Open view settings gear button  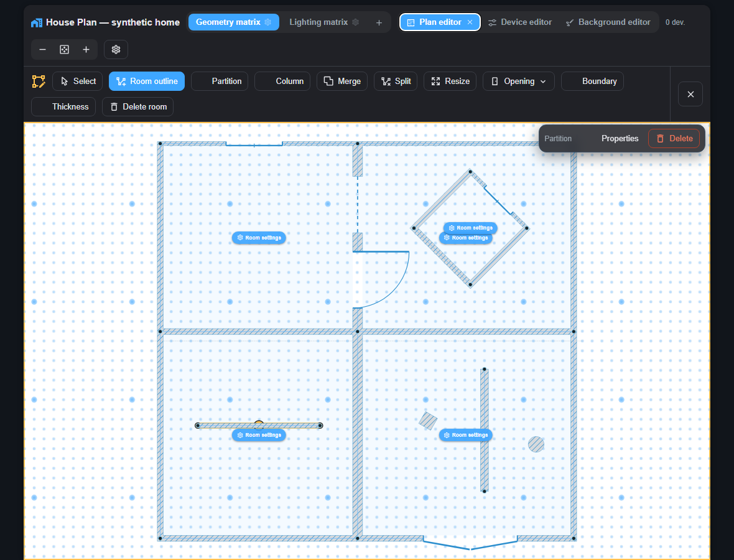tap(116, 50)
